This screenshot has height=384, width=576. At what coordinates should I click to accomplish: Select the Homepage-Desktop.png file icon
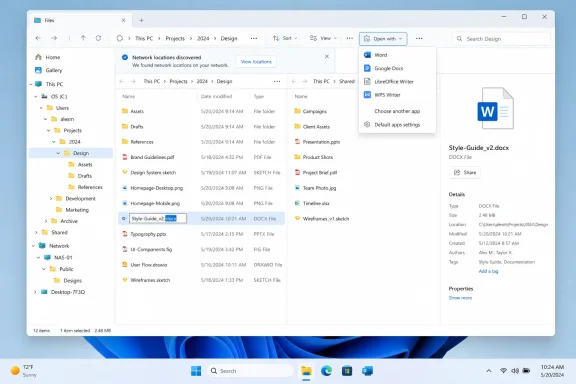click(125, 188)
